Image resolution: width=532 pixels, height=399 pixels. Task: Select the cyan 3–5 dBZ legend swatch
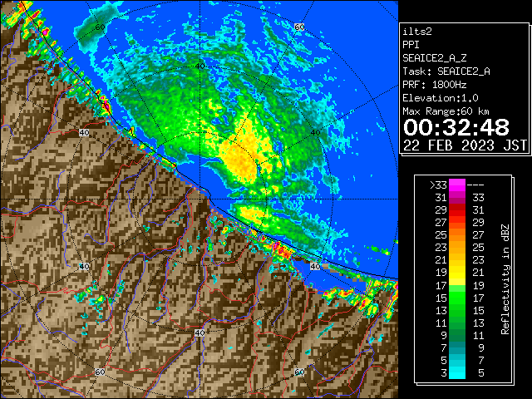[457, 372]
